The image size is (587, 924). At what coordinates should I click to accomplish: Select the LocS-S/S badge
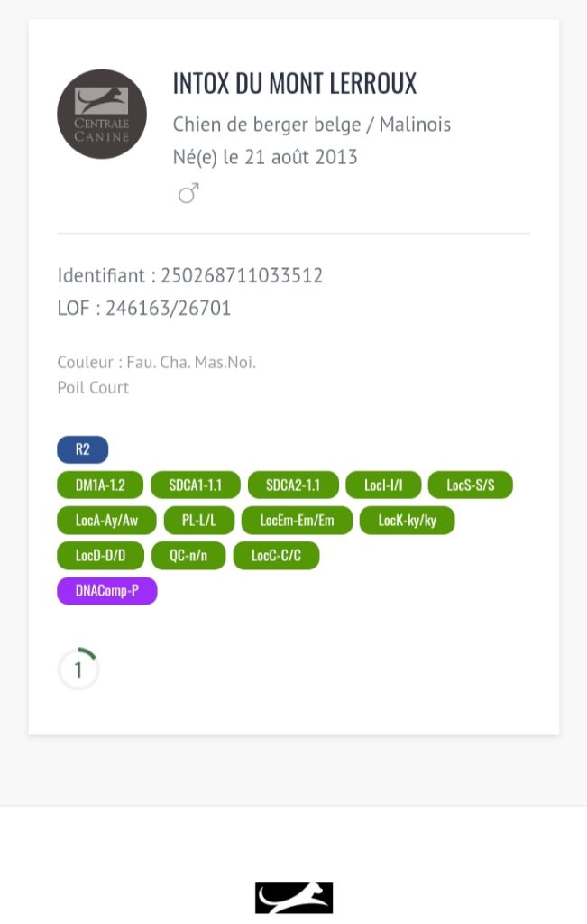[470, 485]
